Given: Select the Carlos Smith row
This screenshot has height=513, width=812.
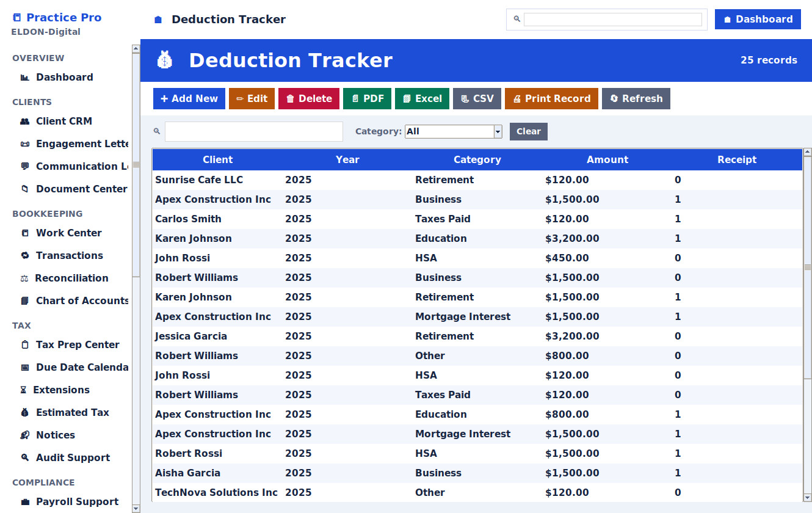Looking at the screenshot, I should click(x=477, y=219).
